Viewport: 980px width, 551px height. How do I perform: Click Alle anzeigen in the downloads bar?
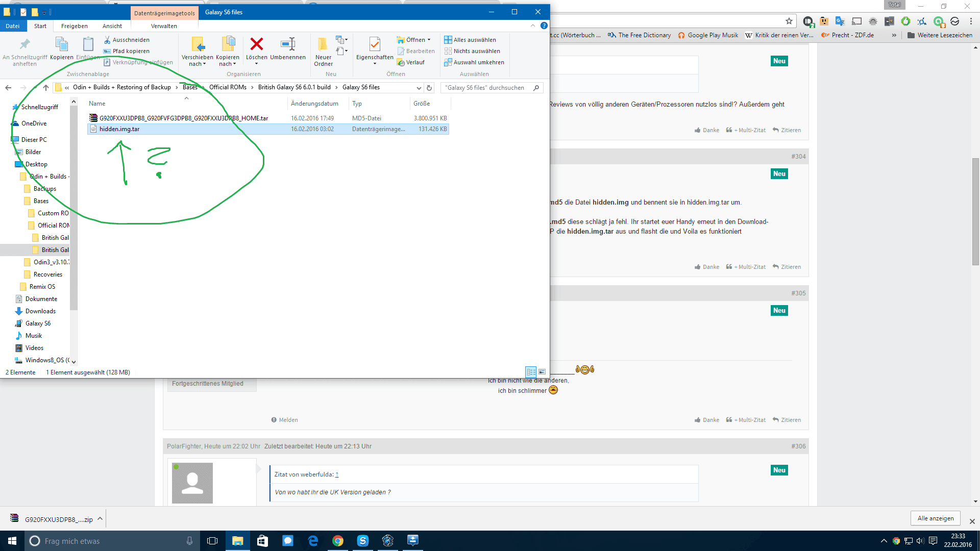[x=935, y=518]
